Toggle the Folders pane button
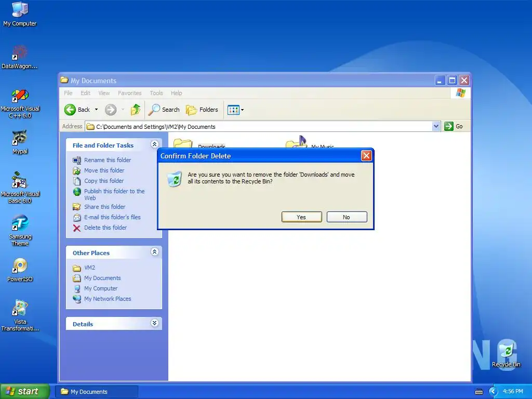 tap(202, 110)
